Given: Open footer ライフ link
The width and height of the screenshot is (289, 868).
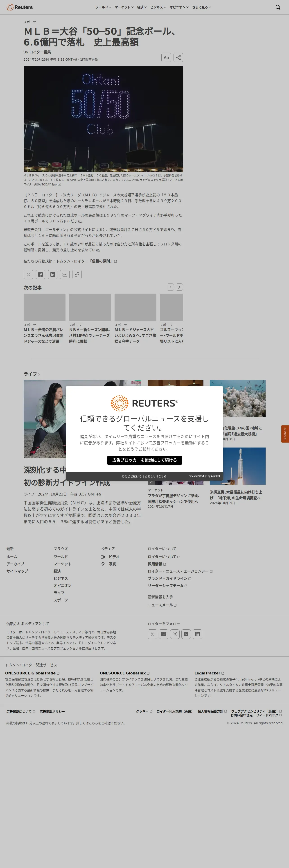Looking at the screenshot, I should tap(59, 593).
